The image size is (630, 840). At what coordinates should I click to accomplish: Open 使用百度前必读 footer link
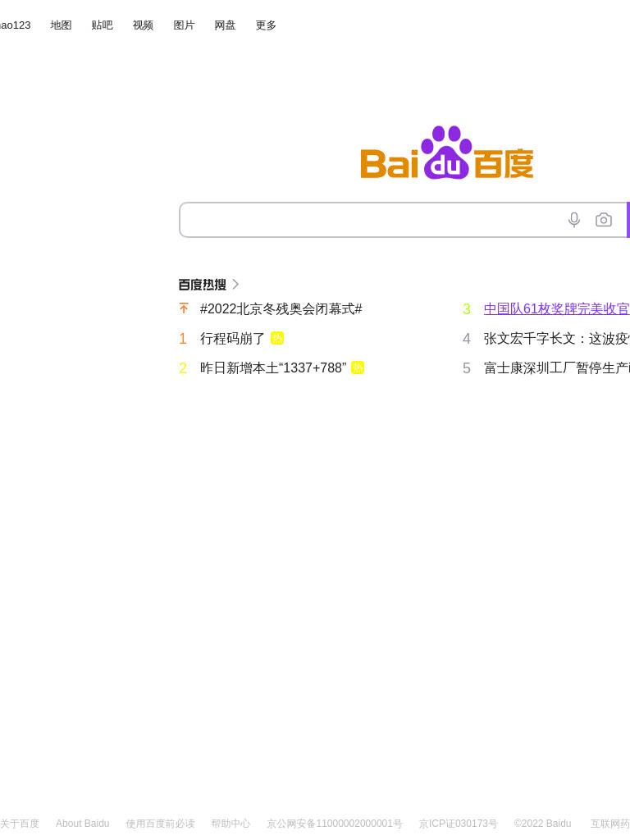click(x=160, y=824)
